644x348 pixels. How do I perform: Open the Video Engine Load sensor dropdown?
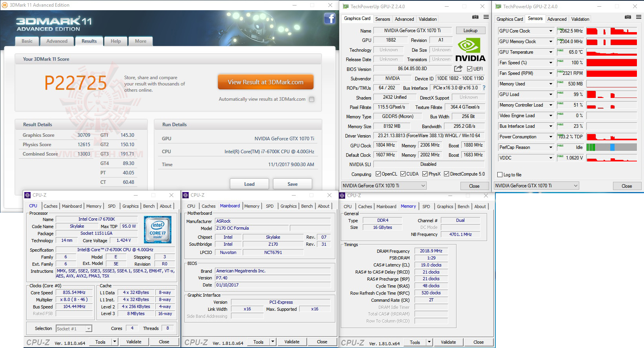pyautogui.click(x=551, y=116)
